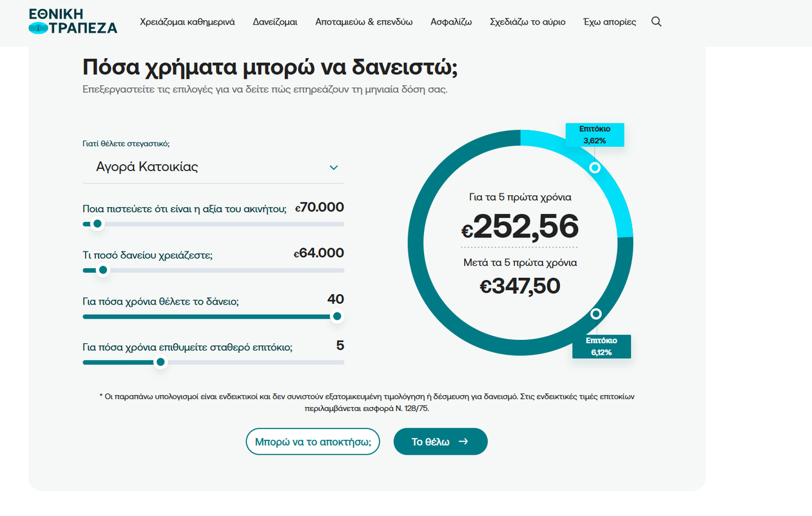Click the €70.000 property value
The height and width of the screenshot is (516, 812).
320,208
